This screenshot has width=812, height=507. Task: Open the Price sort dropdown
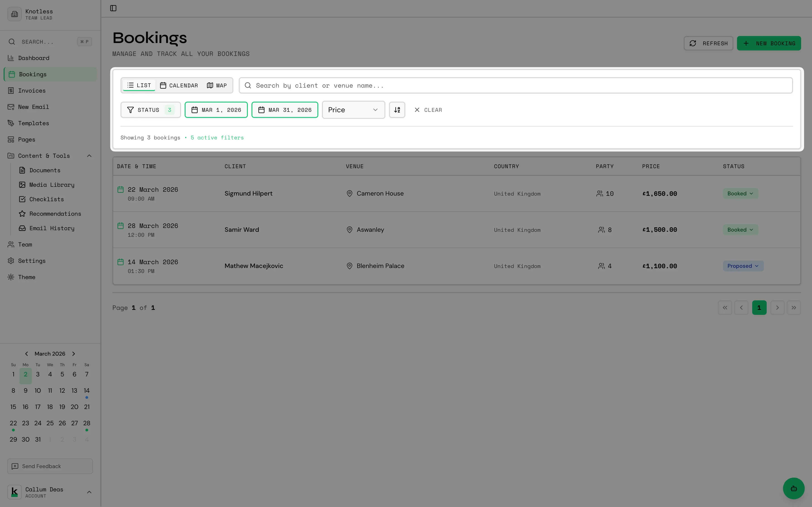tap(353, 110)
